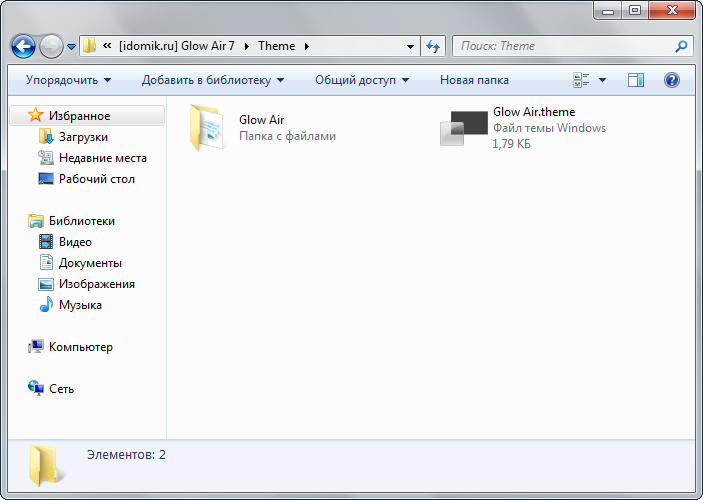Click the Загрузки folder icon
The image size is (703, 500).
(x=46, y=136)
